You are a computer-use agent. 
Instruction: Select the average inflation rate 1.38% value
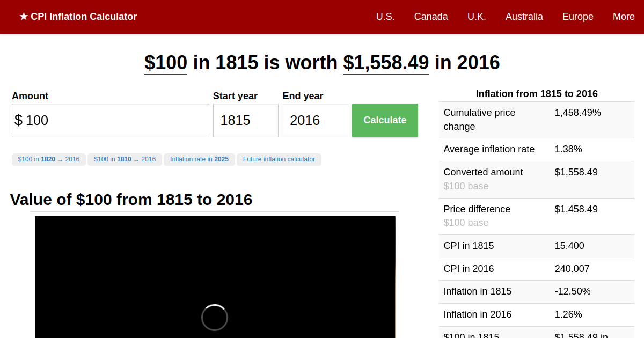click(x=568, y=149)
